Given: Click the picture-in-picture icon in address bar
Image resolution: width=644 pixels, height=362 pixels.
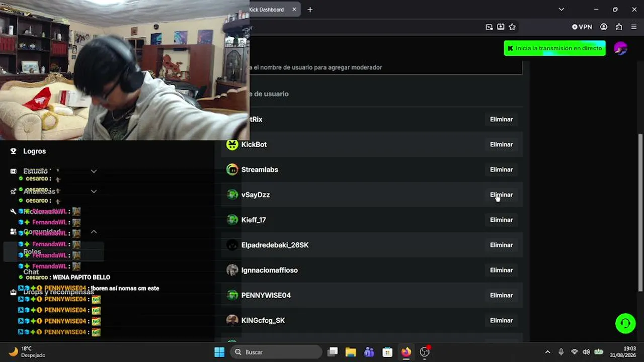Looking at the screenshot, I should point(489,27).
